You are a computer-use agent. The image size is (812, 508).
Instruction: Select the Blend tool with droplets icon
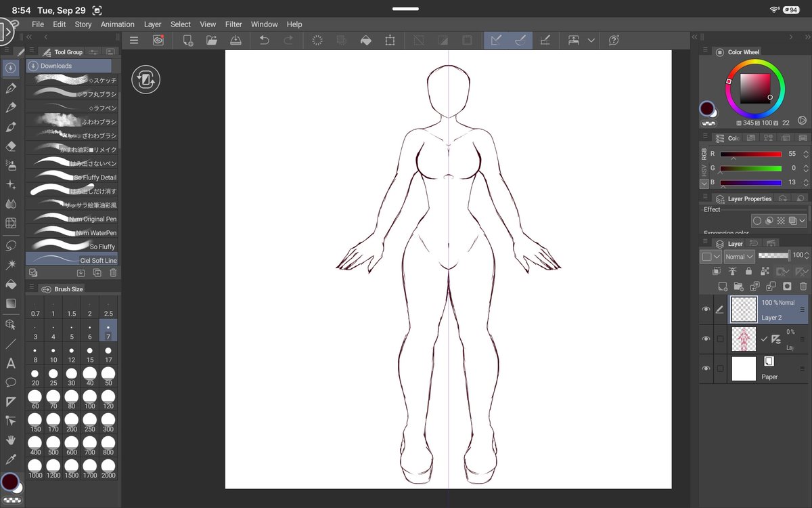tap(11, 203)
